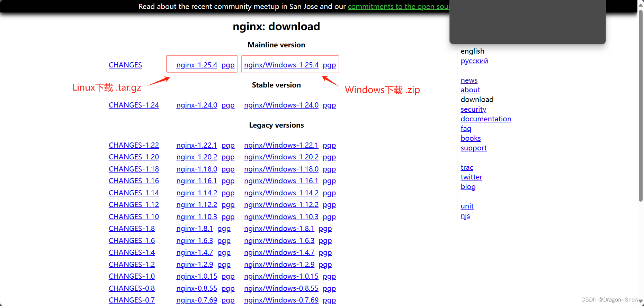644x306 pixels.
Task: Download nginx/Windows-1.10.3
Action: coord(281,217)
